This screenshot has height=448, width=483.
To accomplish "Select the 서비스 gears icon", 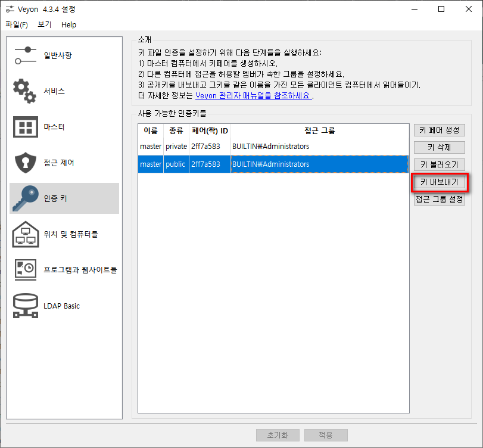I will [25, 91].
